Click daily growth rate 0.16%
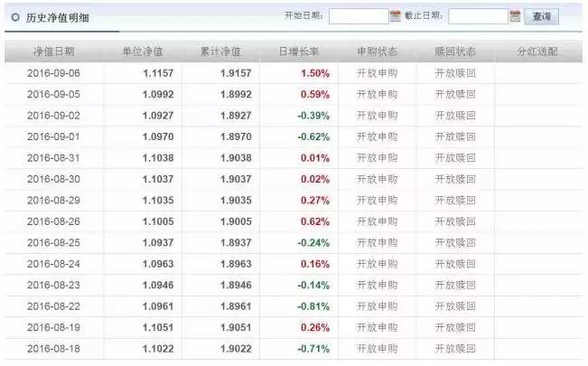This screenshot has height=366, width=588. (x=315, y=264)
